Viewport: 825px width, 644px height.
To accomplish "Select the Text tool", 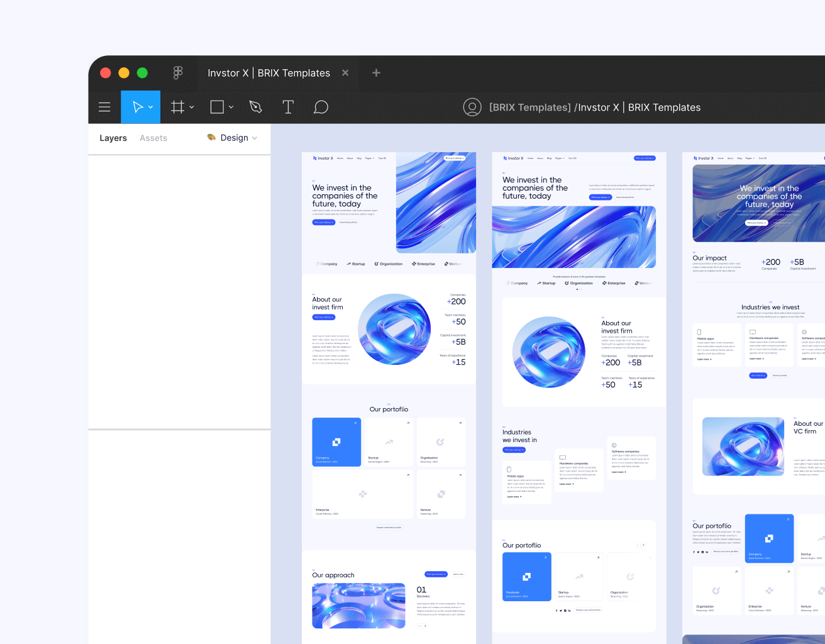I will click(288, 107).
